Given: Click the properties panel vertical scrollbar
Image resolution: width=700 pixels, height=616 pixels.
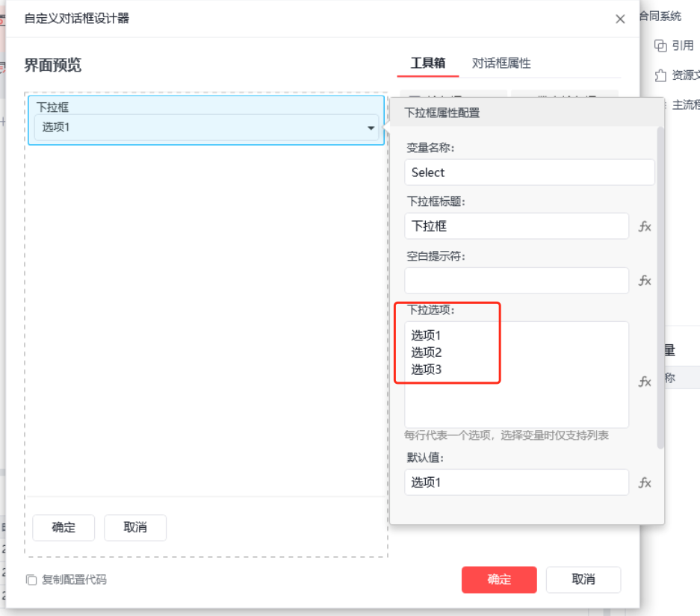Looking at the screenshot, I should pos(660,287).
